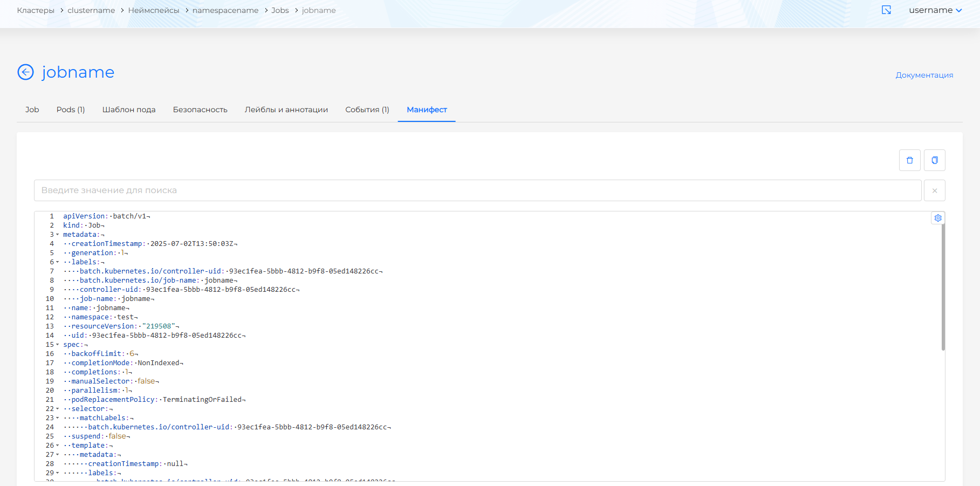Collapse the template section on line 26
Image resolution: width=980 pixels, height=486 pixels.
pyautogui.click(x=57, y=445)
